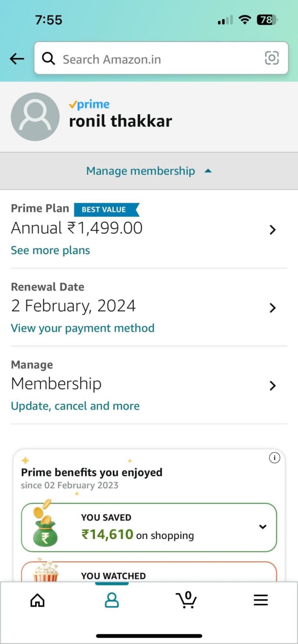Viewport: 298px width, 644px height.
Task: Open See more plans link
Action: [50, 250]
